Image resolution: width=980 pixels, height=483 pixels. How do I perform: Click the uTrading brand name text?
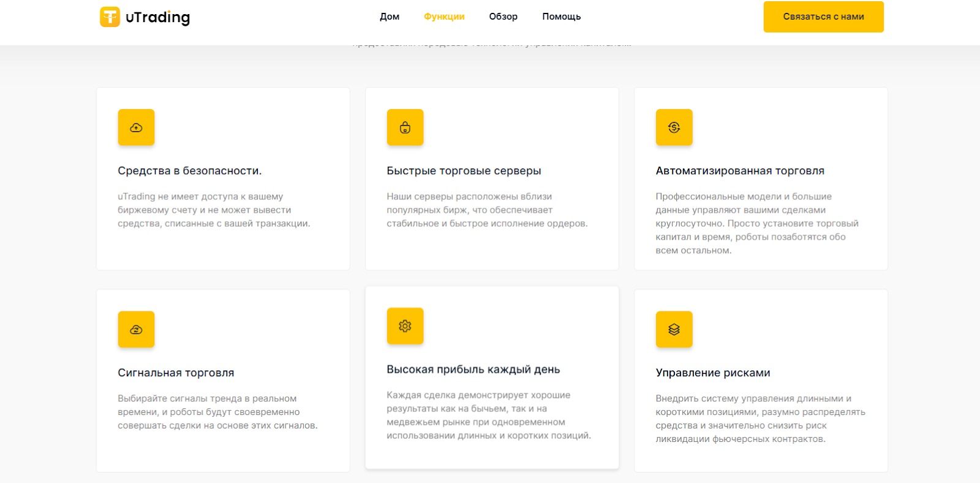click(x=157, y=17)
